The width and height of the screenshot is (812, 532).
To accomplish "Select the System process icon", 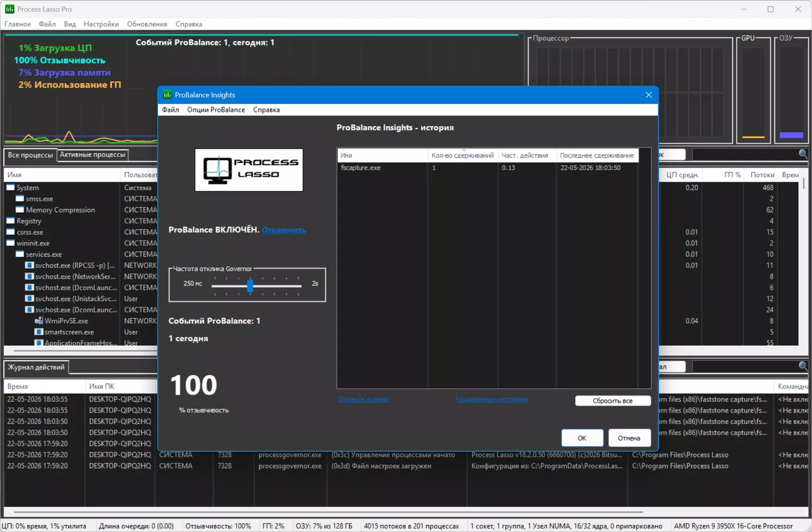I will 10,188.
